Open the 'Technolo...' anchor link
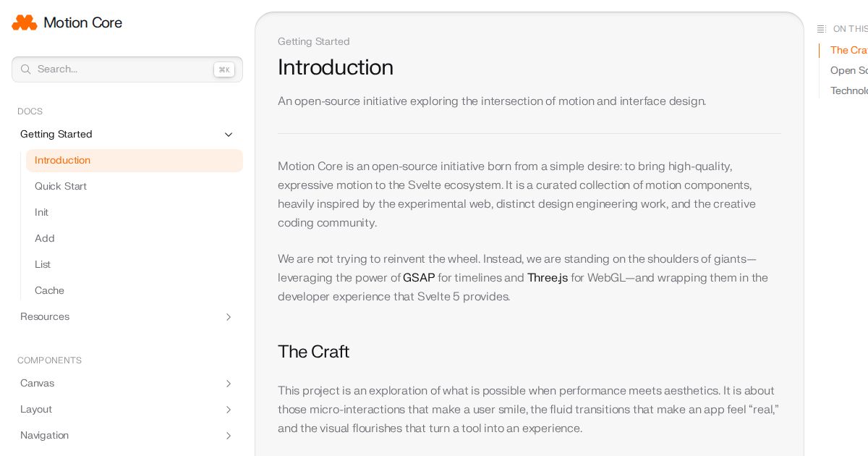868x456 pixels. point(849,90)
